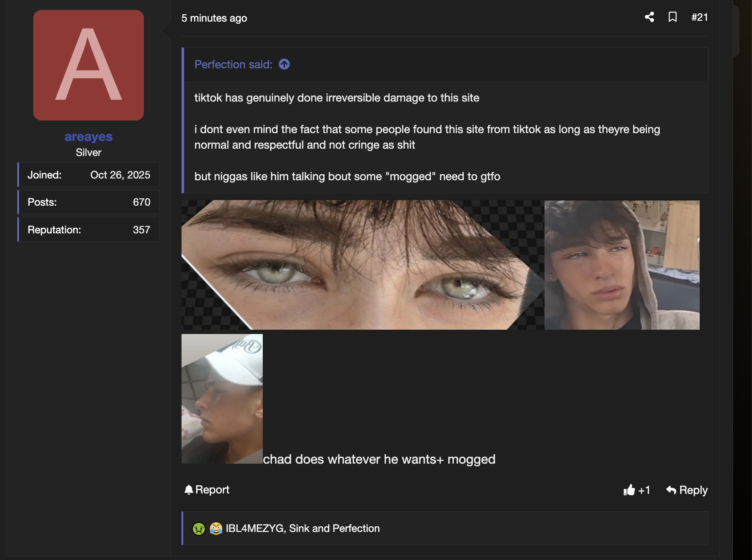Bookmark this post with the bookmark icon

click(672, 17)
